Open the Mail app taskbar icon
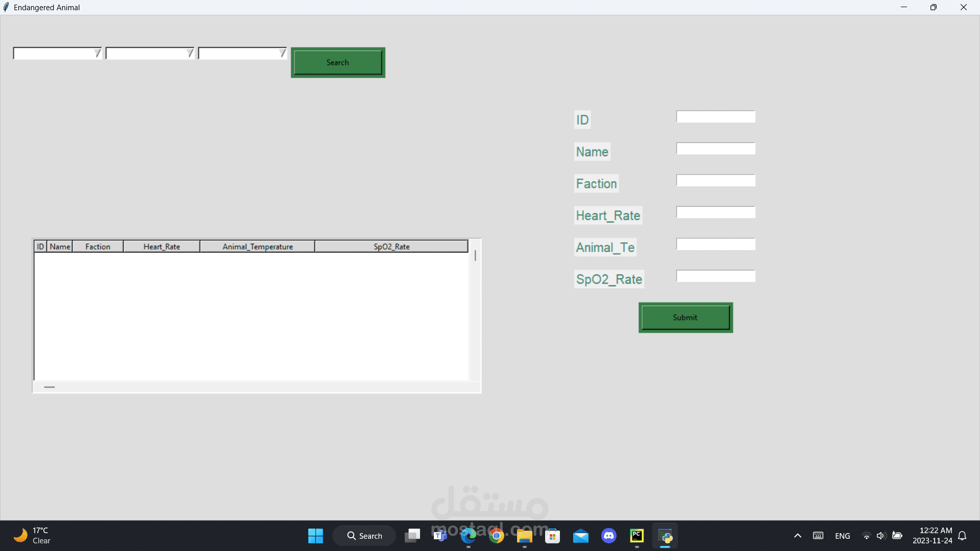980x551 pixels. click(580, 536)
